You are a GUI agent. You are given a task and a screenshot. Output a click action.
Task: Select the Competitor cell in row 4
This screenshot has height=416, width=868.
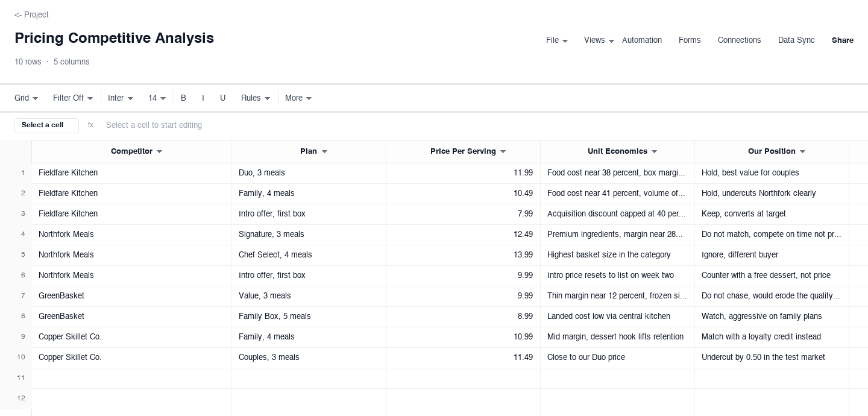coord(131,235)
